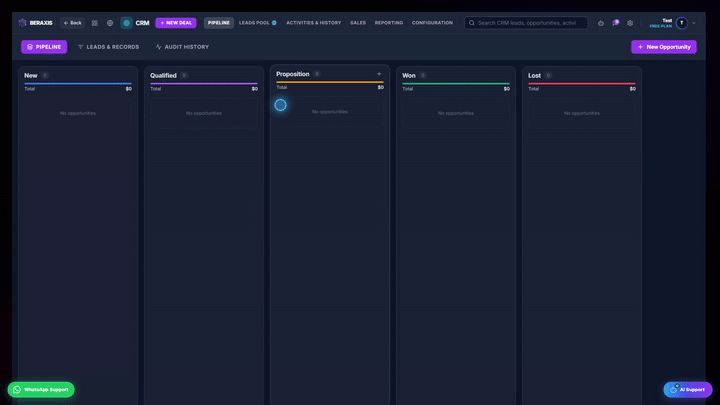Click No opportunities placeholder in Won
720x405 pixels.
[456, 113]
